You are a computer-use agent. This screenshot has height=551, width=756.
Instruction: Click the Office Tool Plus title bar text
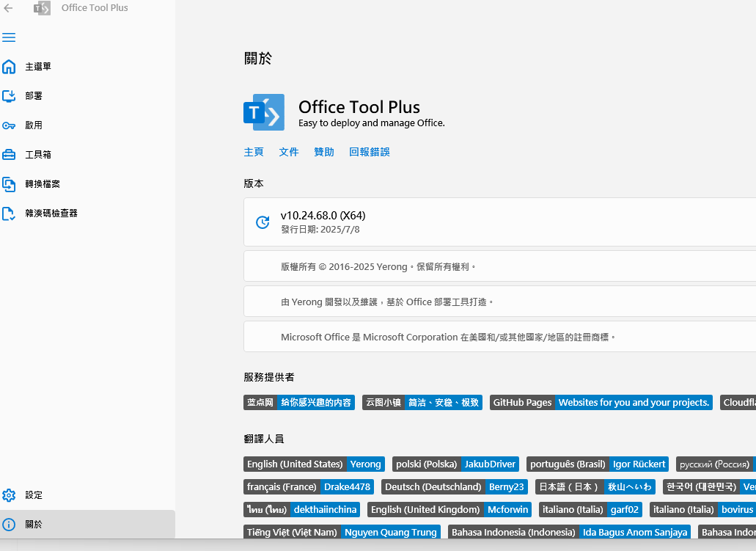pos(95,8)
